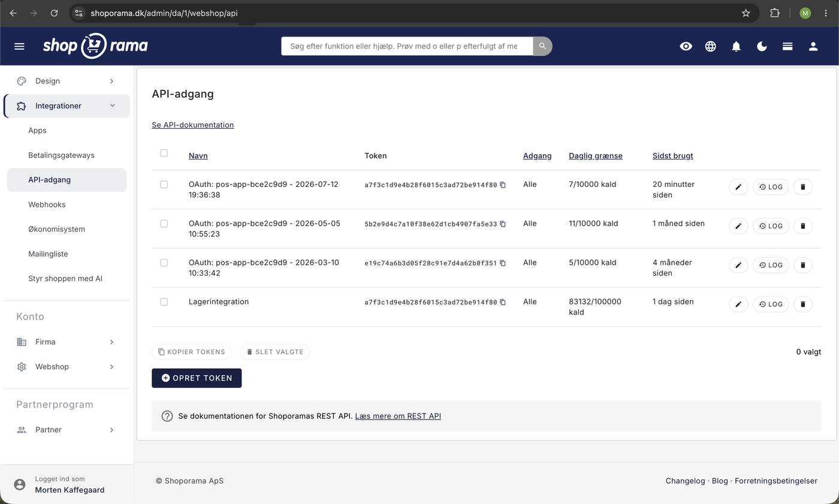The height and width of the screenshot is (504, 839).
Task: Click Kopier tokens button
Action: coord(191,352)
